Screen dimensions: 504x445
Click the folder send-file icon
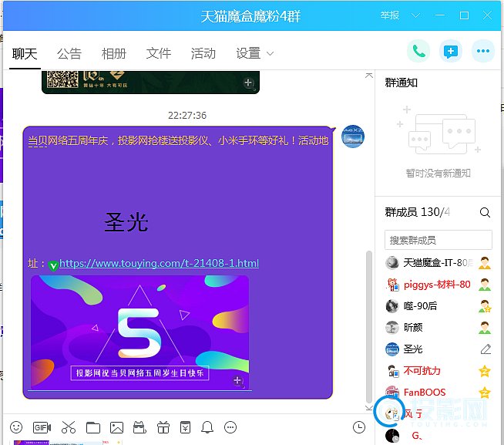click(x=93, y=427)
